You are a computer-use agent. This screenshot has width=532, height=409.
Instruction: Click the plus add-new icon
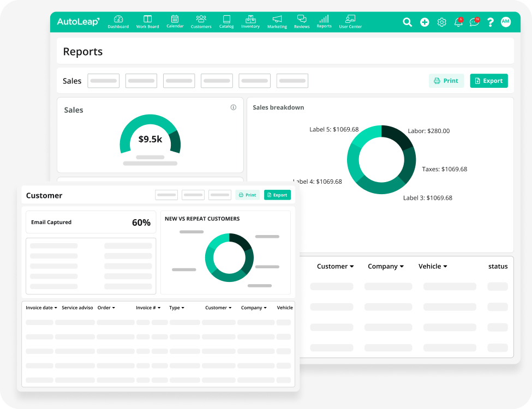tap(425, 22)
